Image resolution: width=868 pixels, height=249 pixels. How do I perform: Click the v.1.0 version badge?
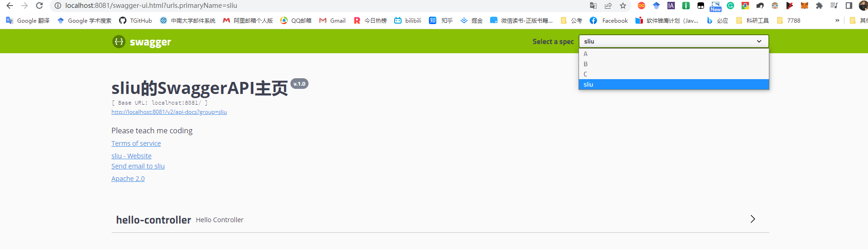click(300, 84)
